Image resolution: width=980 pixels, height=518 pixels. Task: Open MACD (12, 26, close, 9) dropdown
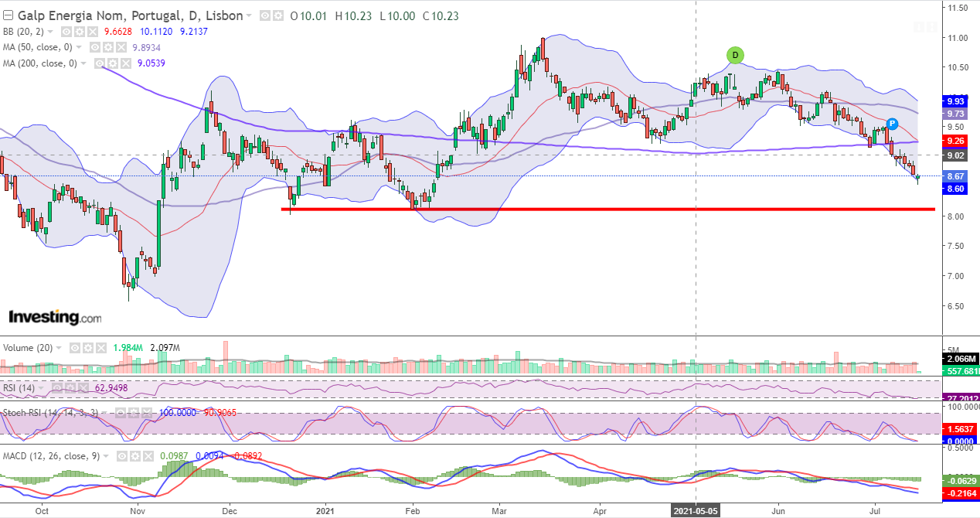pos(106,456)
